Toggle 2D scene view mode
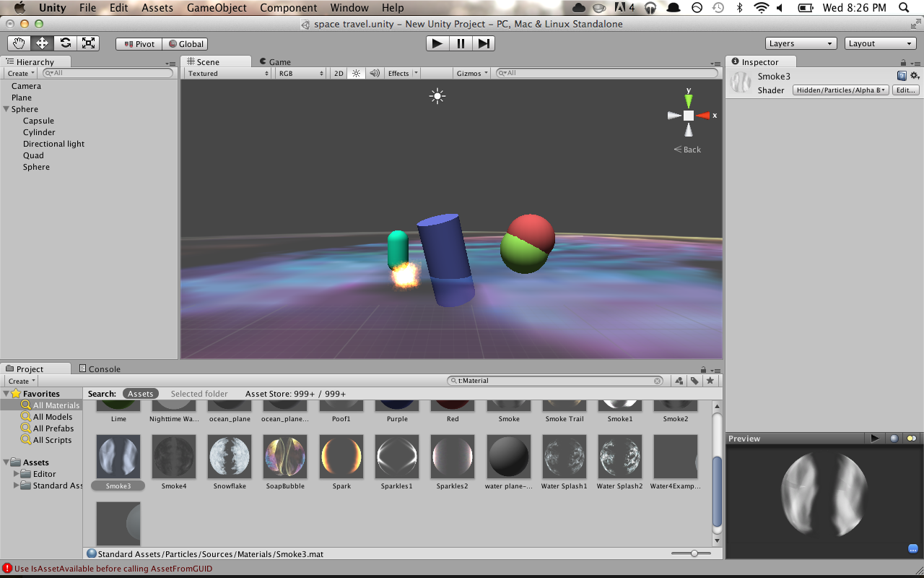 pyautogui.click(x=339, y=73)
